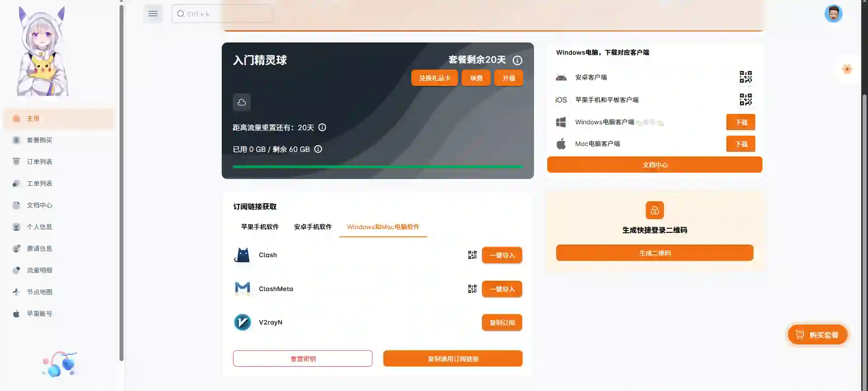
Task: Click the anime character logo in sidebar
Action: pos(42,51)
